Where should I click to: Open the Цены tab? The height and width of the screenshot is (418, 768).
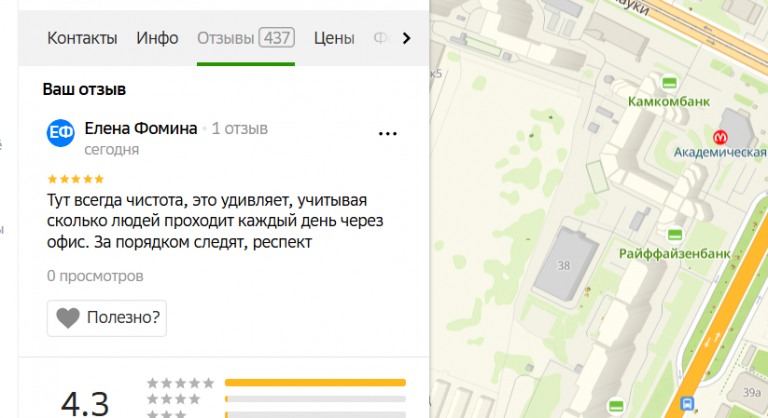[x=334, y=38]
